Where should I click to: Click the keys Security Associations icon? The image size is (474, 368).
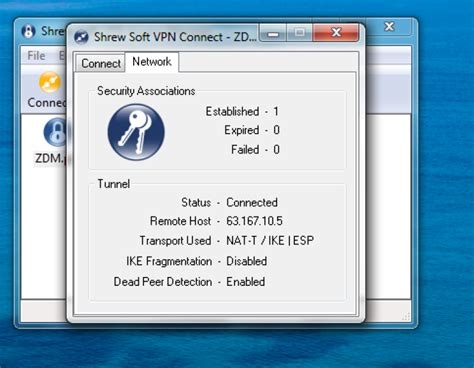(x=136, y=132)
